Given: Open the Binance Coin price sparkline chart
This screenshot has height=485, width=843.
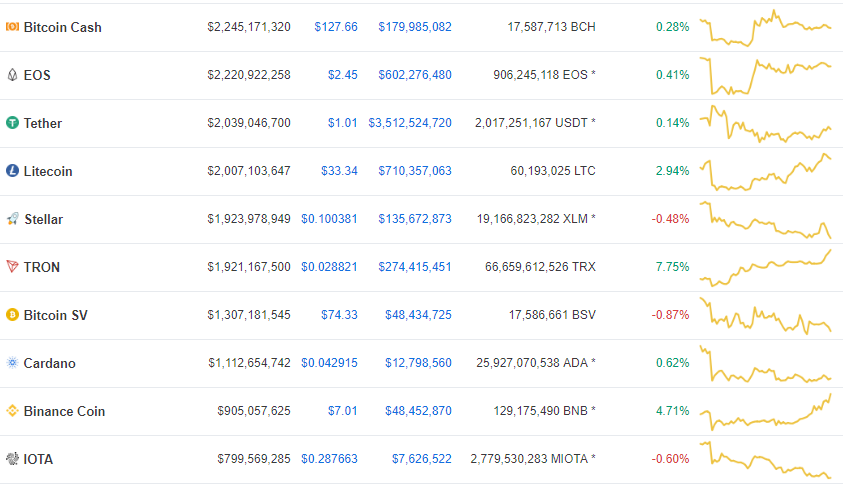Looking at the screenshot, I should (x=766, y=412).
